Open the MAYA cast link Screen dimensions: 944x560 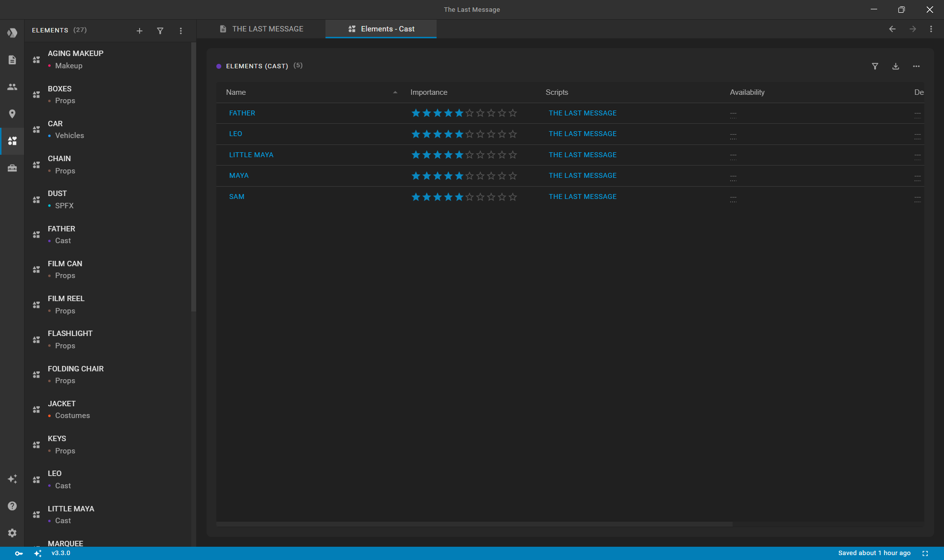(x=239, y=176)
